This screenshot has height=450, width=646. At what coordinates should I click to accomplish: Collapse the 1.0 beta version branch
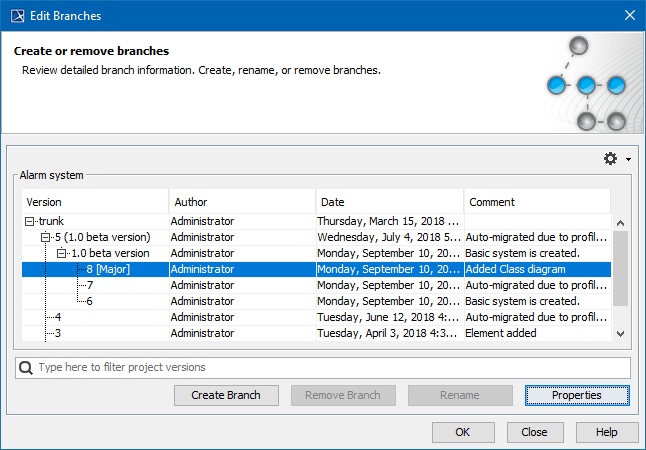pos(61,253)
